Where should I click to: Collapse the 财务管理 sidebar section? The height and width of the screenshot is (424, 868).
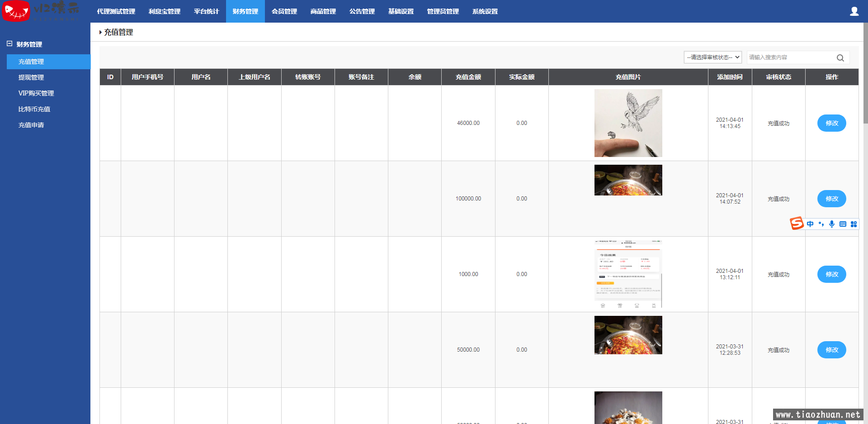coord(9,44)
